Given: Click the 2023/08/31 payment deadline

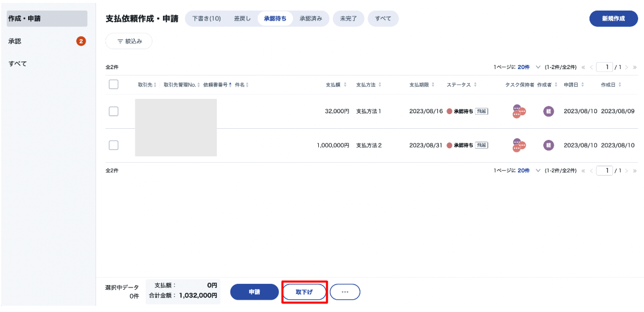Looking at the screenshot, I should (x=426, y=145).
